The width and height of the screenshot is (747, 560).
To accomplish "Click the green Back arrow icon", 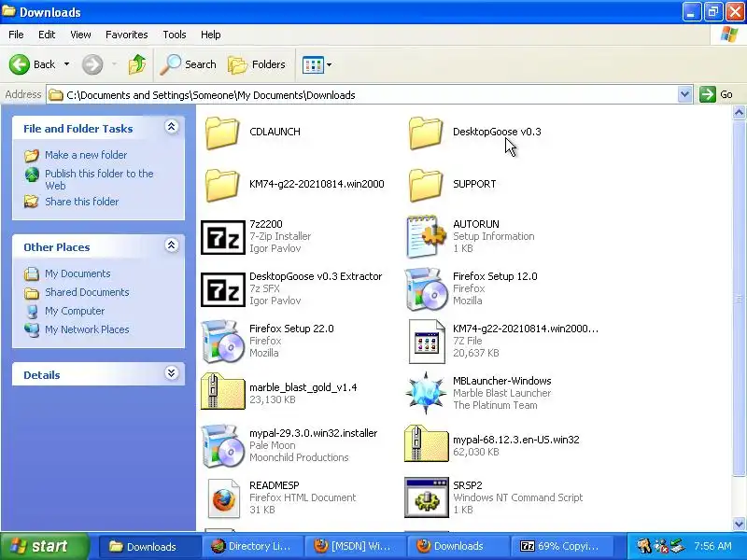I will tap(20, 64).
